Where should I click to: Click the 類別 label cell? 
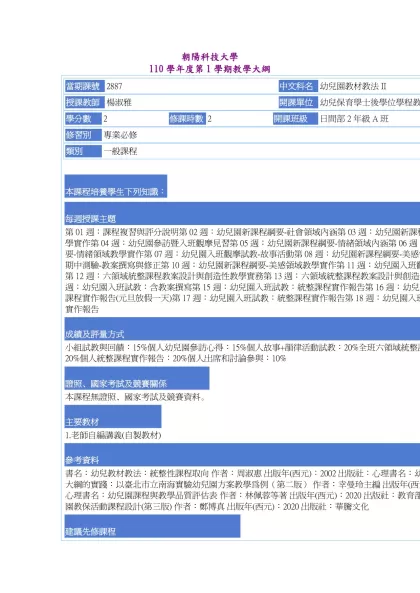[83, 151]
